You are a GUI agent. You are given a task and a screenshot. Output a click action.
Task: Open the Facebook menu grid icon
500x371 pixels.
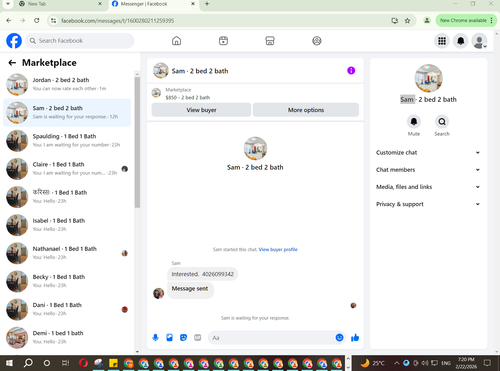pyautogui.click(x=442, y=41)
